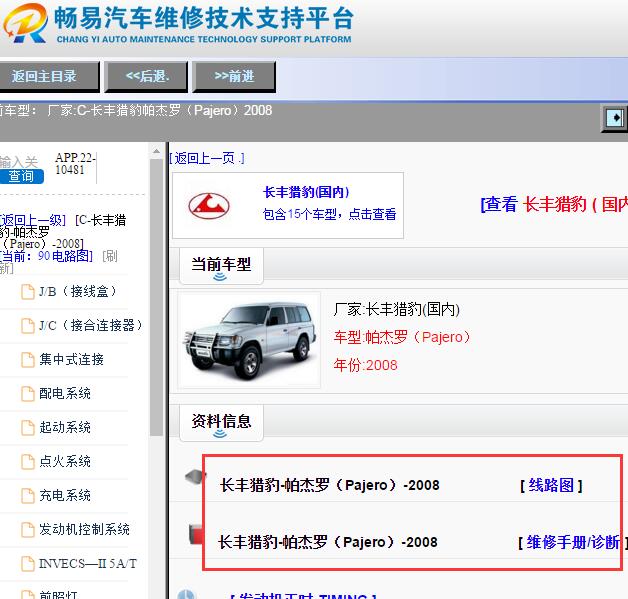Viewport: 628px width, 599px height.
Task: Click the document icon beside 起动系统
Action: click(28, 428)
